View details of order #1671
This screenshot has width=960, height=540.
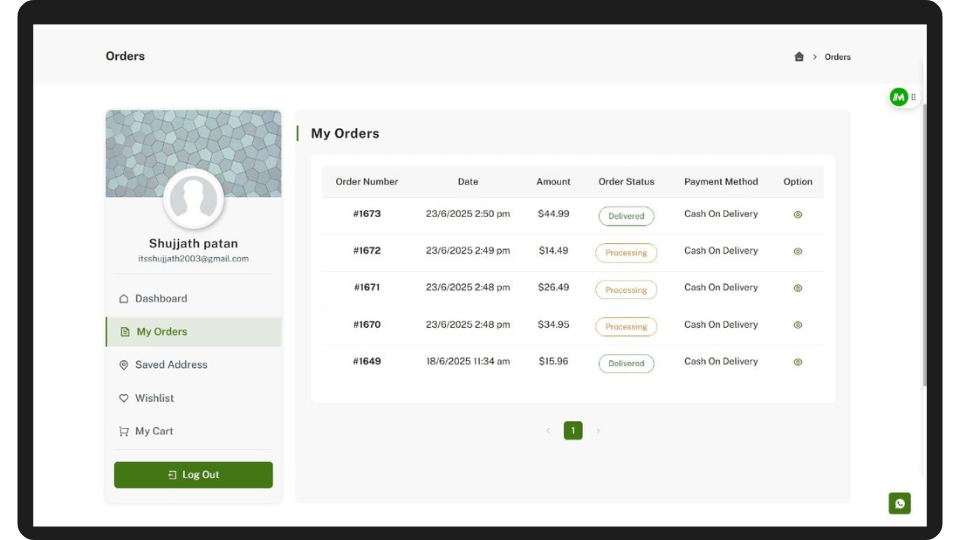798,288
